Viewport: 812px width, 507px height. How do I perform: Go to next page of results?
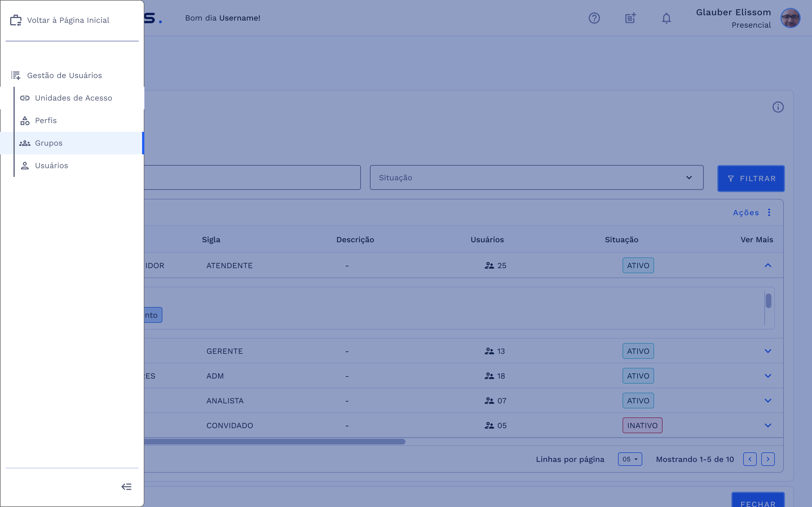point(768,459)
